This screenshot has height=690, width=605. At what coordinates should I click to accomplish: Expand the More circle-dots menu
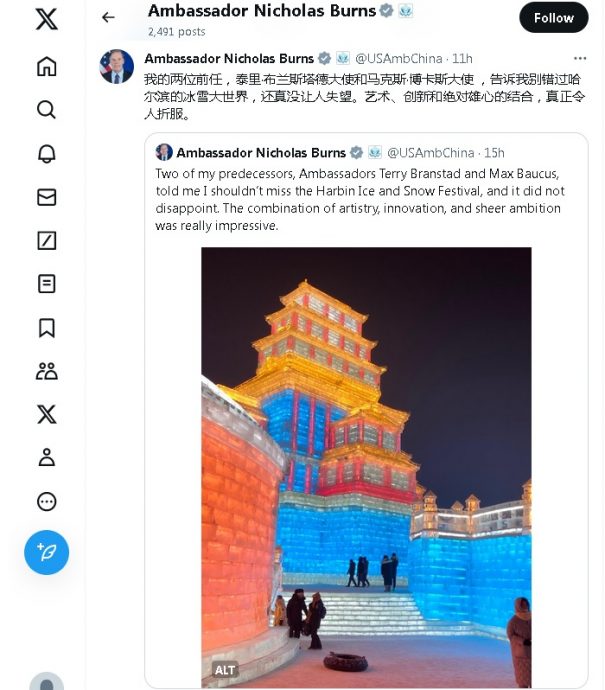click(x=47, y=501)
